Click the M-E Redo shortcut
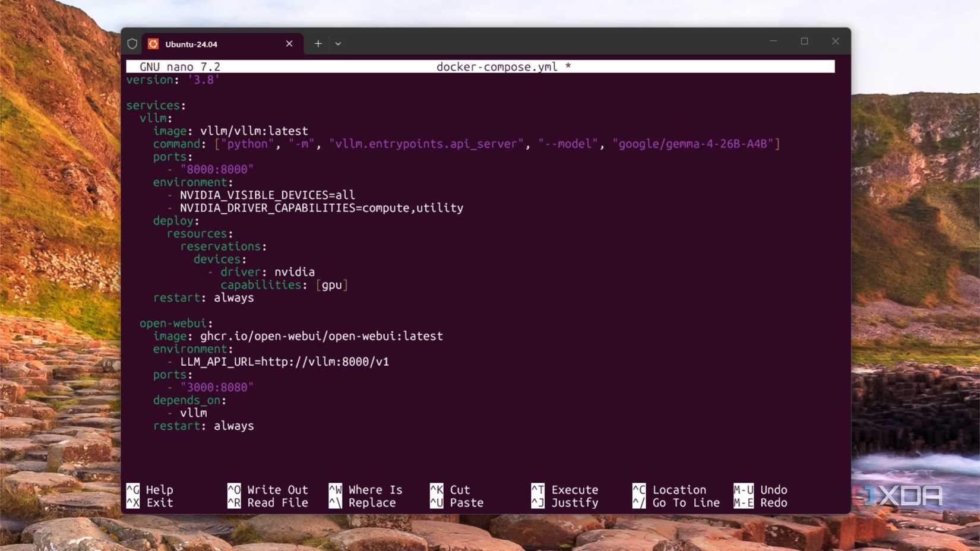This screenshot has width=980, height=551. 760,503
